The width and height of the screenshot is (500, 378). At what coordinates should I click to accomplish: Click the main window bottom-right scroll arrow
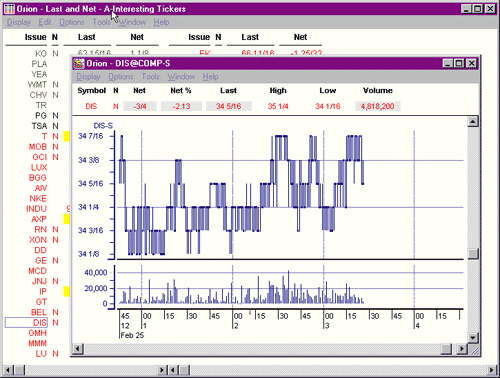(491, 370)
